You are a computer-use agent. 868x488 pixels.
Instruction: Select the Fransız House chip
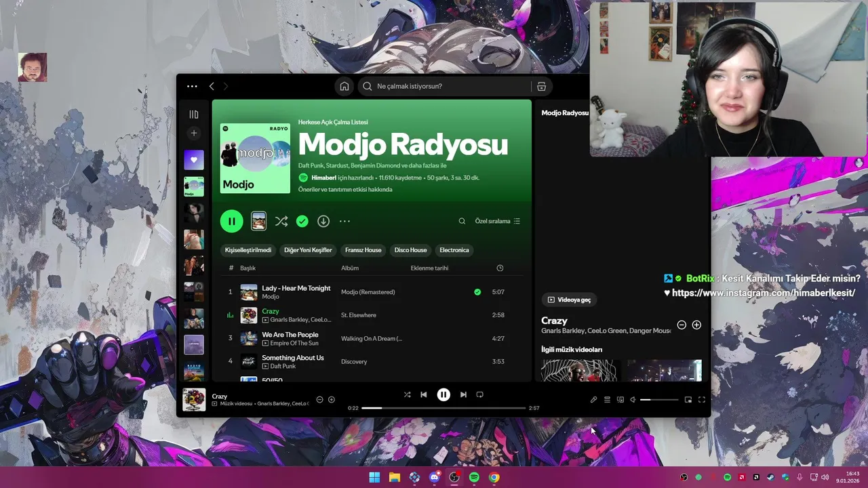(363, 250)
